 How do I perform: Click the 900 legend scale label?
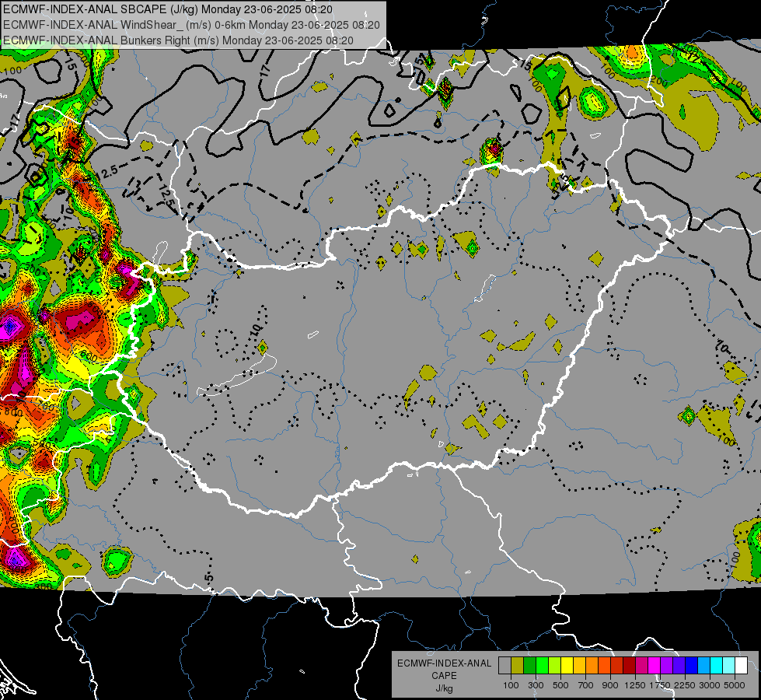click(x=610, y=685)
